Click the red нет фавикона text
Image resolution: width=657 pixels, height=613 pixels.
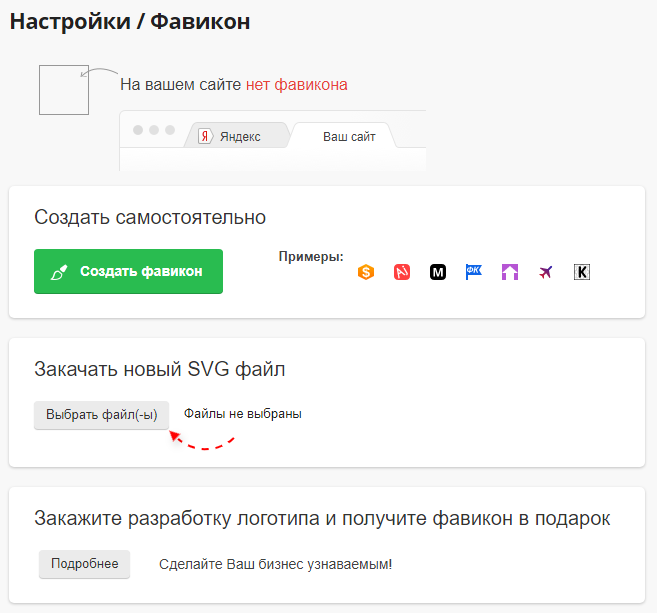(x=297, y=85)
